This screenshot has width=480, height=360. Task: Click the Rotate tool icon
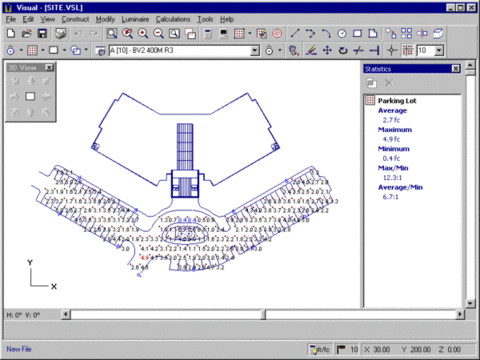pyautogui.click(x=343, y=50)
